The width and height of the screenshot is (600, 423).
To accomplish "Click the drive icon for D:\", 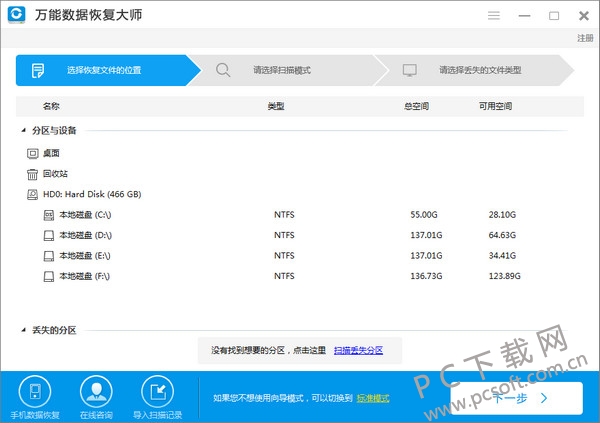I will coord(49,235).
